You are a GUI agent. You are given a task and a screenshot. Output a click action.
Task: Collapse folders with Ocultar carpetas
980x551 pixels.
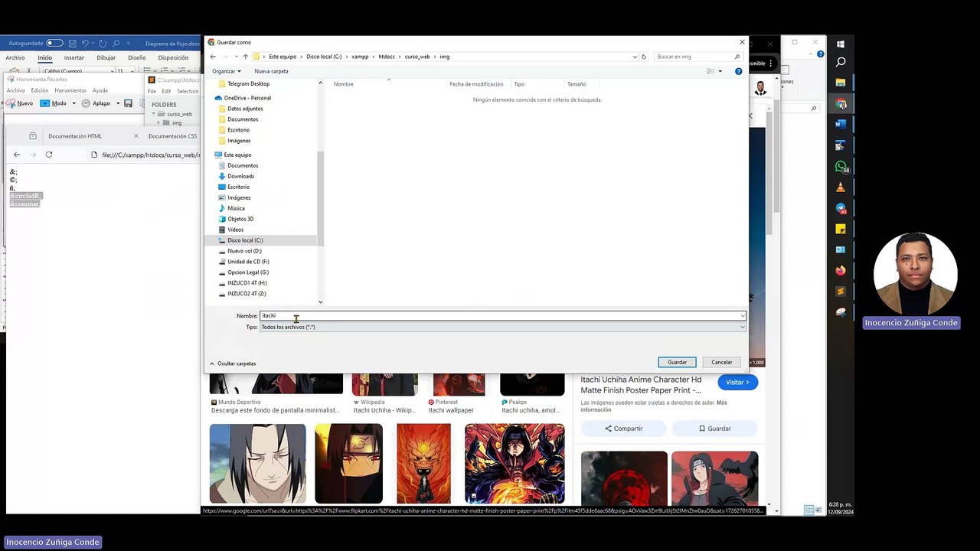pos(233,364)
